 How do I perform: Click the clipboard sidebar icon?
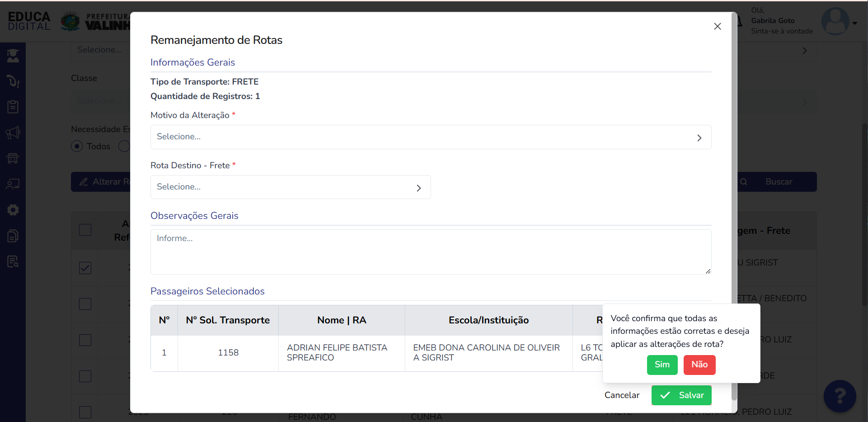(13, 107)
